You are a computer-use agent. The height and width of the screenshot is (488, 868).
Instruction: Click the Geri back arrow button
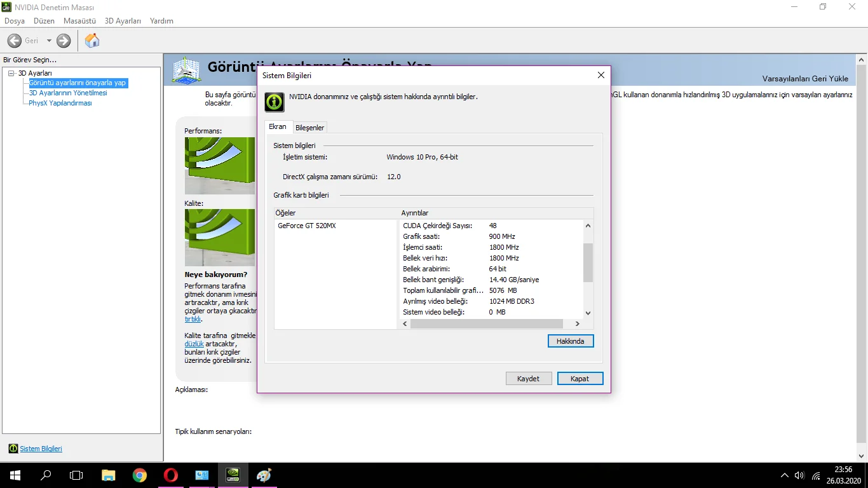(x=15, y=41)
